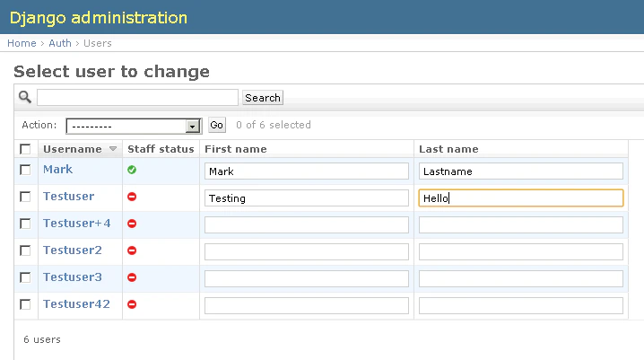Screen dimensions: 644x360
Task: Click Testuser3's red staff status icon
Action: 132,277
